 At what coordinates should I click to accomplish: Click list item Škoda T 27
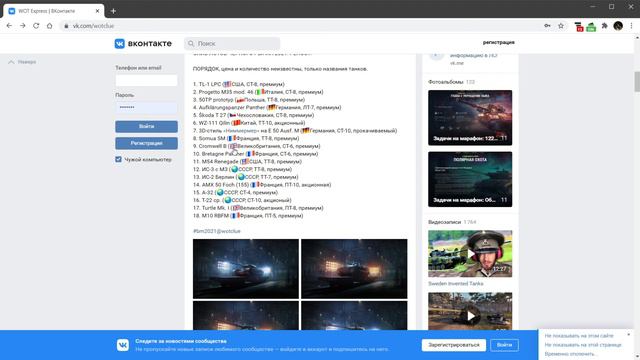pos(253,115)
